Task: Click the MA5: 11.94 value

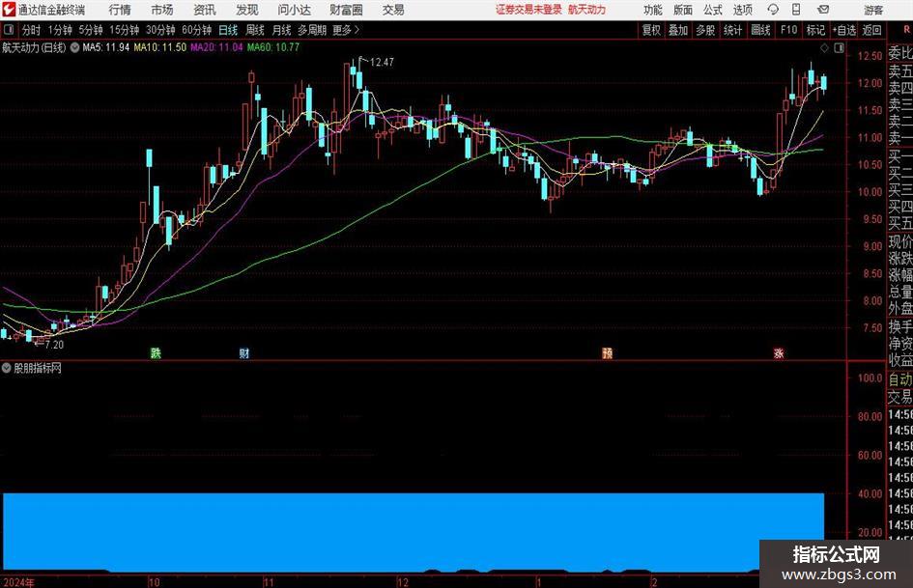Action: pos(106,47)
